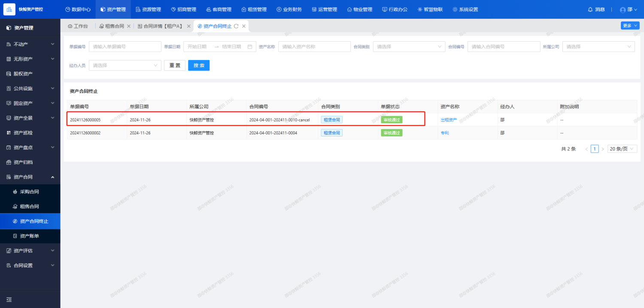This screenshot has width=644, height=308.
Task: Collapse the 资产合同 sidebar menu
Action: coord(30,177)
